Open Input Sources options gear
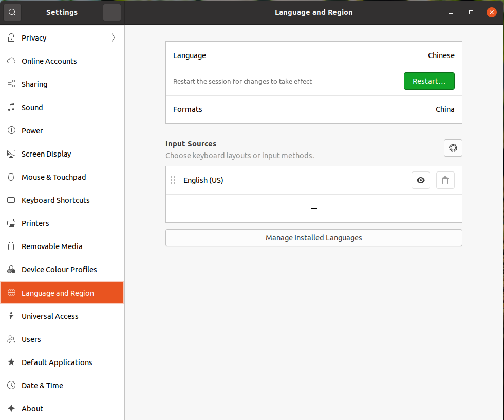Screen dimensions: 504x420 tap(453, 148)
